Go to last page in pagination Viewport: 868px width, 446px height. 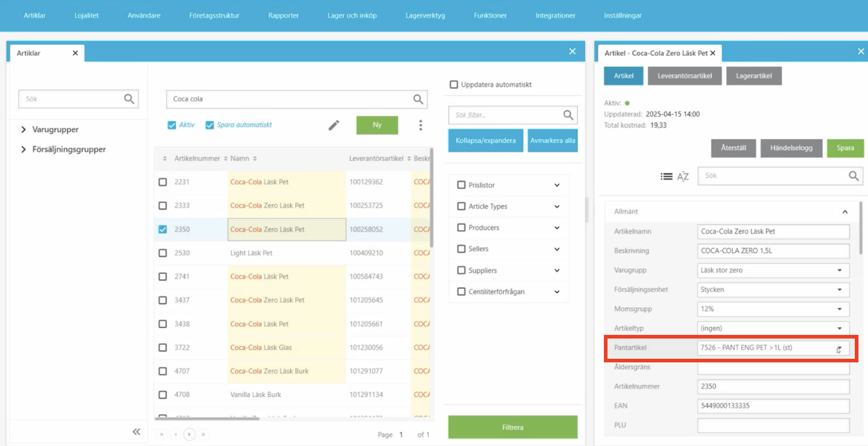tap(203, 434)
